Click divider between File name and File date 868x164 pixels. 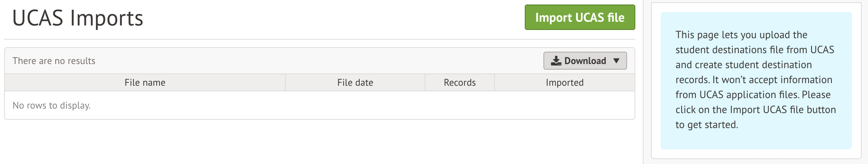pos(285,82)
